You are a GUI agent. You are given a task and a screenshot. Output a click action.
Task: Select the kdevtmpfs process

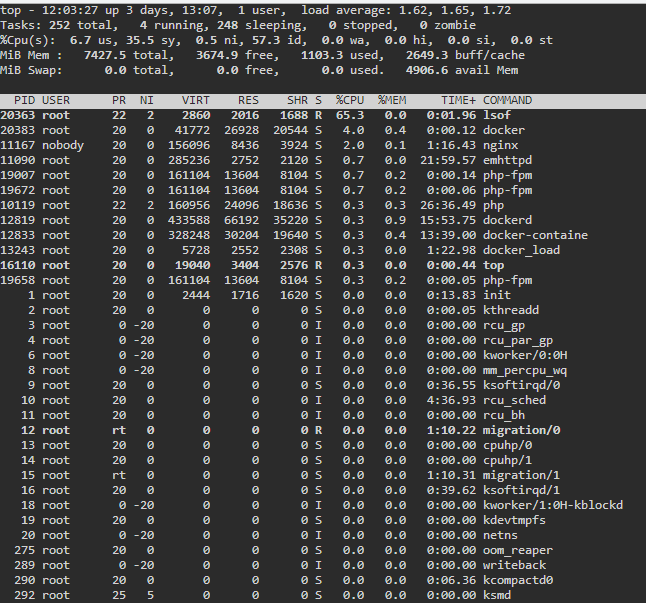514,520
